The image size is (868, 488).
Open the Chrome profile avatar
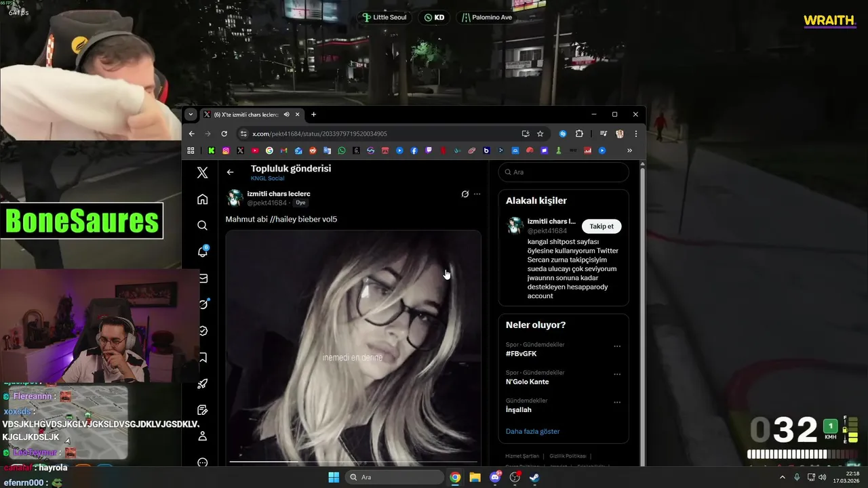coord(619,134)
